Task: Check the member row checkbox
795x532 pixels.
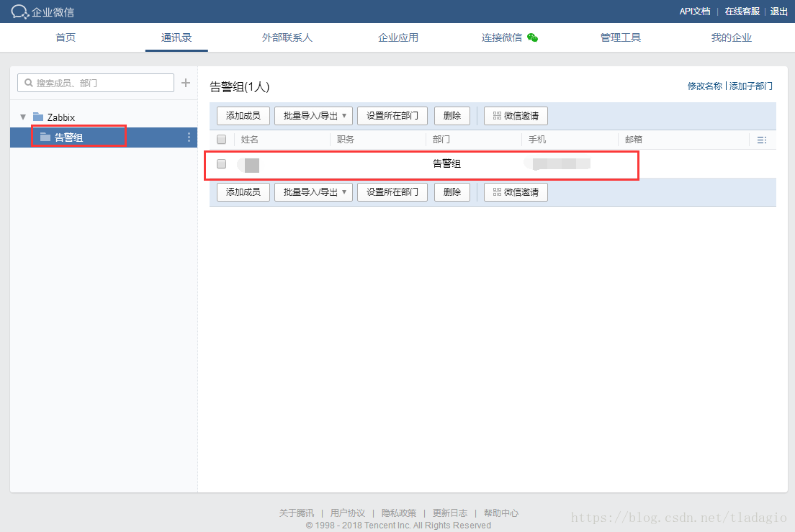Action: coord(222,164)
